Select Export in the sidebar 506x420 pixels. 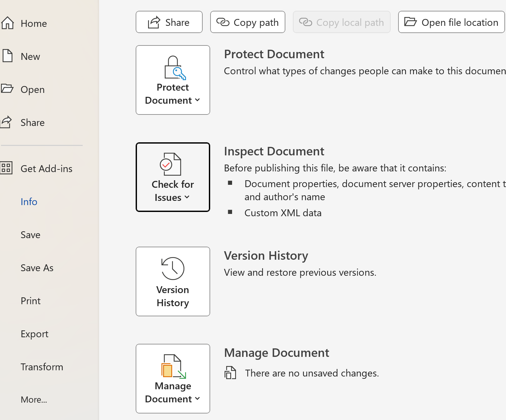tap(34, 334)
